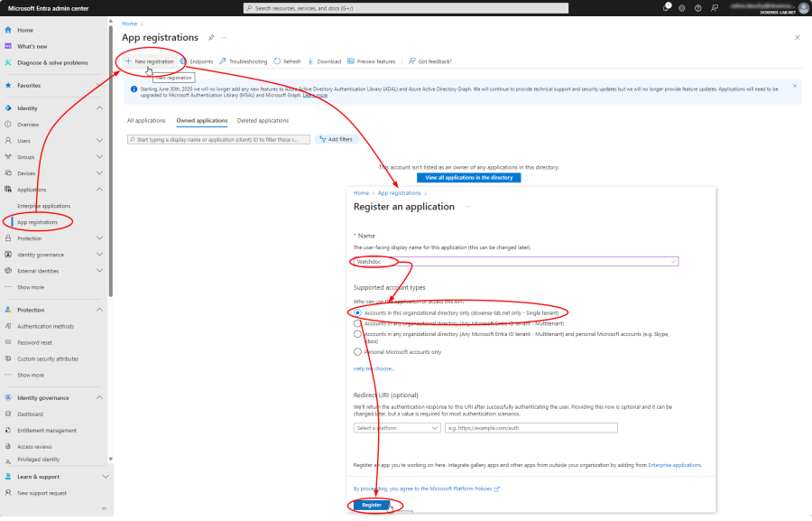Screen dimensions: 812x521
Task: Click the blue Register button
Action: pyautogui.click(x=372, y=505)
